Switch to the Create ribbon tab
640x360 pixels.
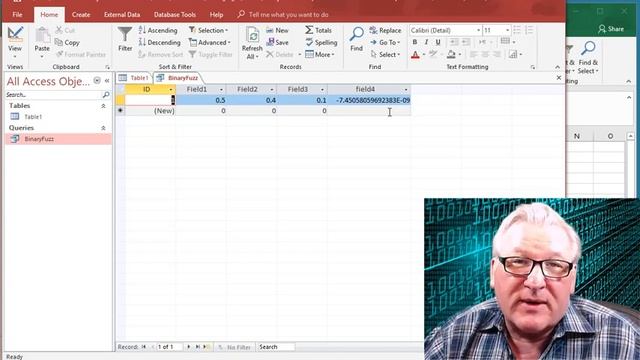[81, 15]
